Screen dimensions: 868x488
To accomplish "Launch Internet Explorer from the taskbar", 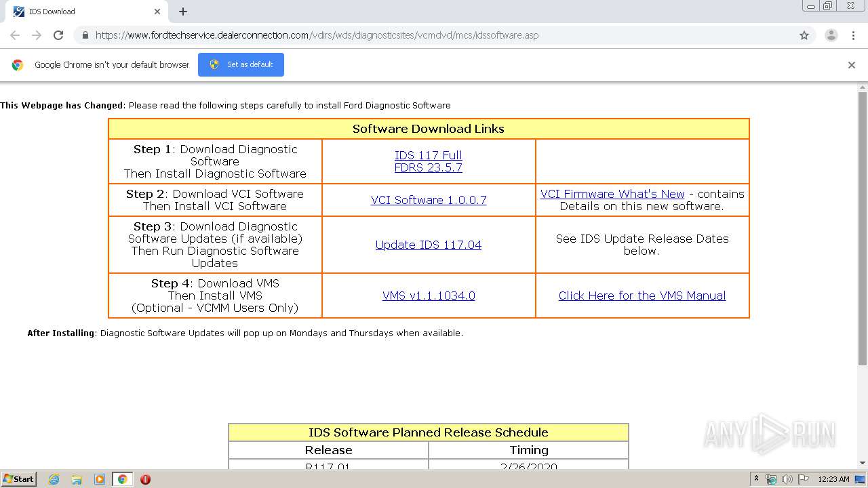I will (54, 479).
